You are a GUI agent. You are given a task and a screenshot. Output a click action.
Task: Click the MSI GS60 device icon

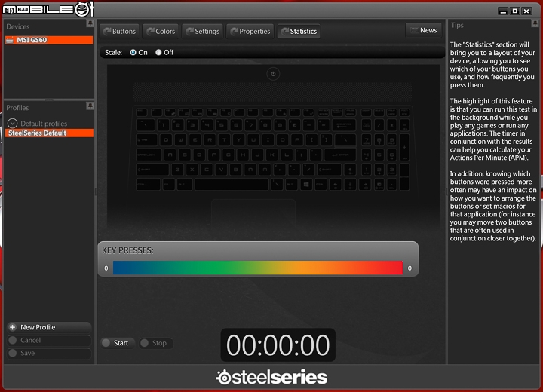click(x=10, y=40)
